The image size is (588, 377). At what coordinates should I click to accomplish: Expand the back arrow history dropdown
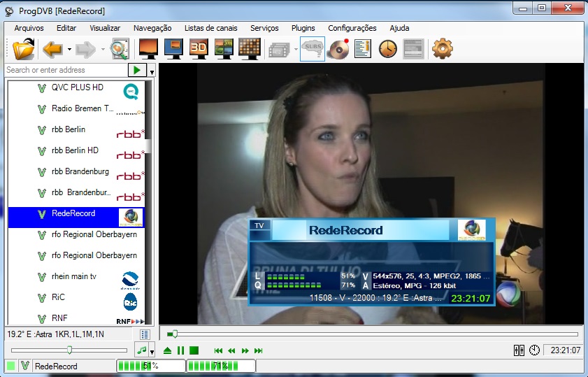pos(69,49)
